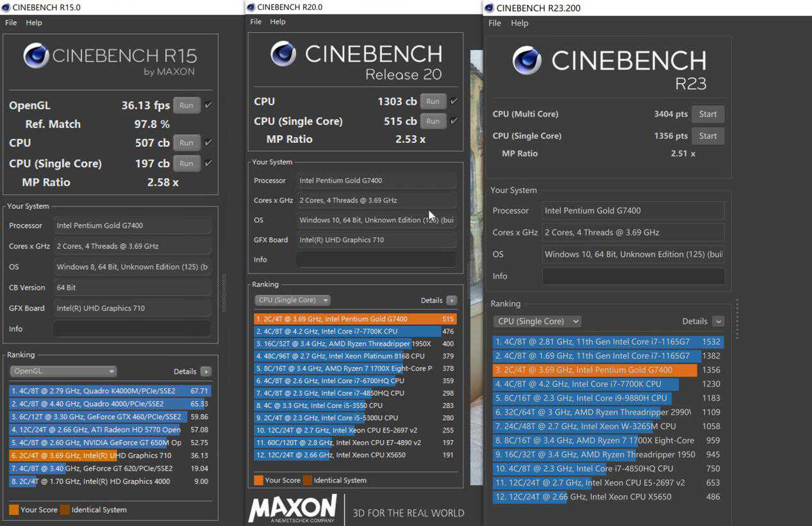The width and height of the screenshot is (812, 526).
Task: Click the Cinebench R20 sphere logo
Action: [x=283, y=54]
